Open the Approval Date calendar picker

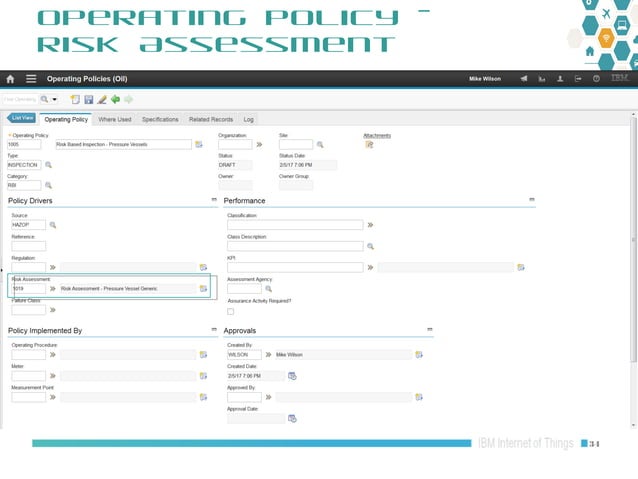tap(292, 418)
